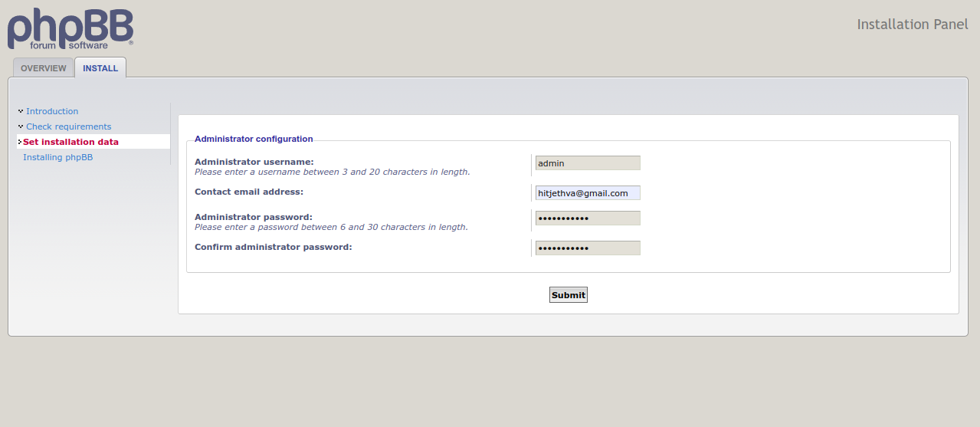Click the Installing phpBB sidebar entry
The width and height of the screenshot is (980, 427).
point(57,157)
